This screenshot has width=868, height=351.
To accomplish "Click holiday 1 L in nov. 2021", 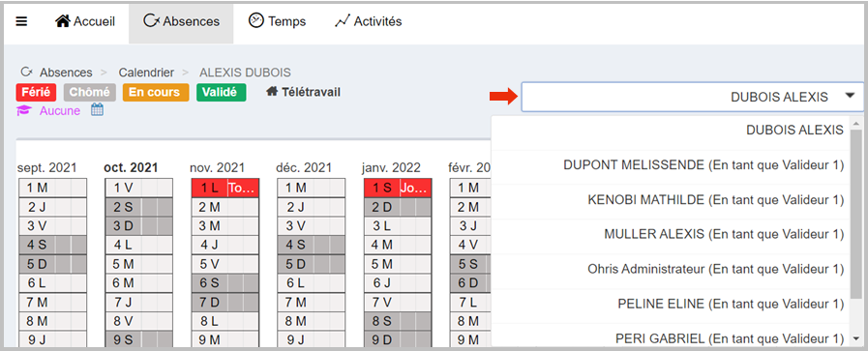I will pos(209,188).
